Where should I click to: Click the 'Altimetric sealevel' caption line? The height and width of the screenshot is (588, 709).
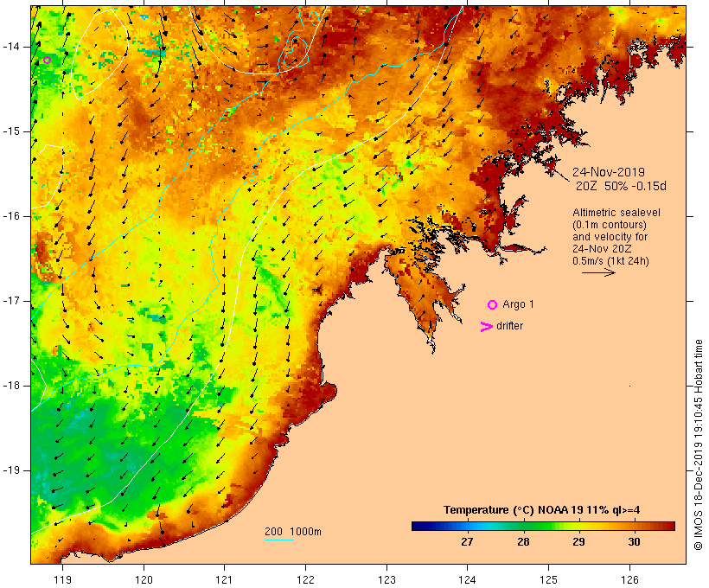(616, 213)
